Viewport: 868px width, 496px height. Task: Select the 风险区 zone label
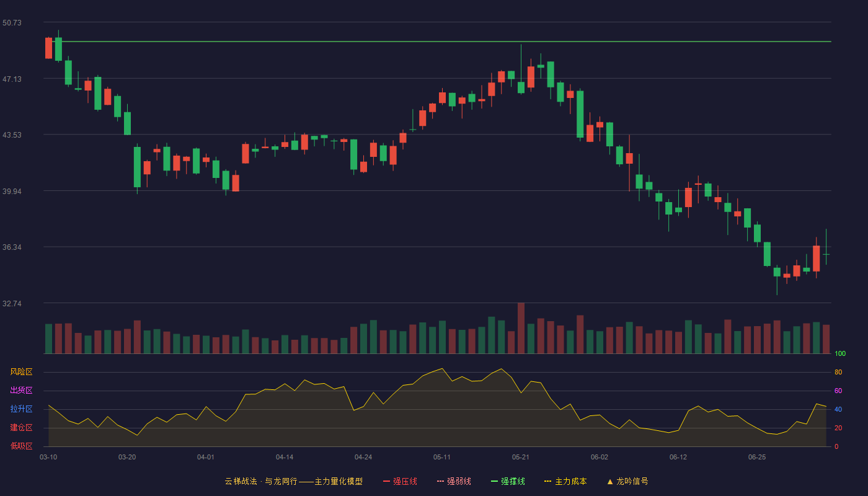[21, 372]
